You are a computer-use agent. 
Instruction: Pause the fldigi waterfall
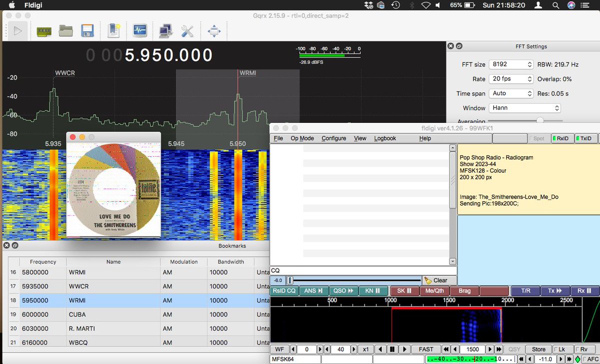(392, 350)
